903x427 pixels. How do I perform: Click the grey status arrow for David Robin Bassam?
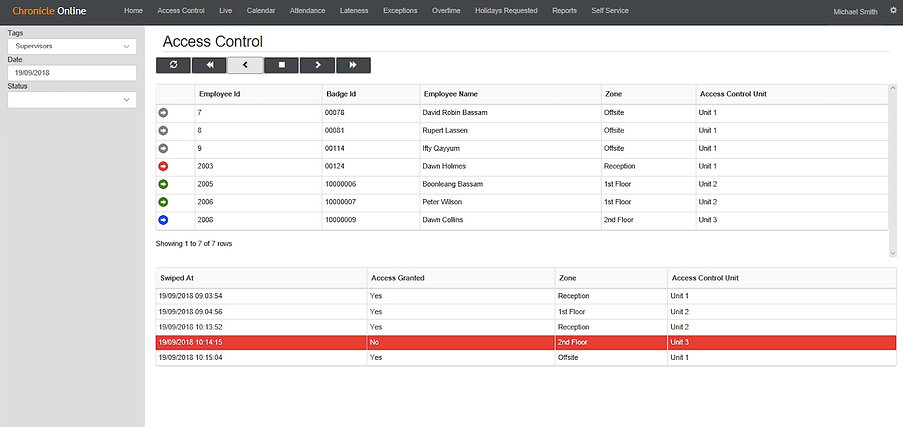click(x=163, y=113)
